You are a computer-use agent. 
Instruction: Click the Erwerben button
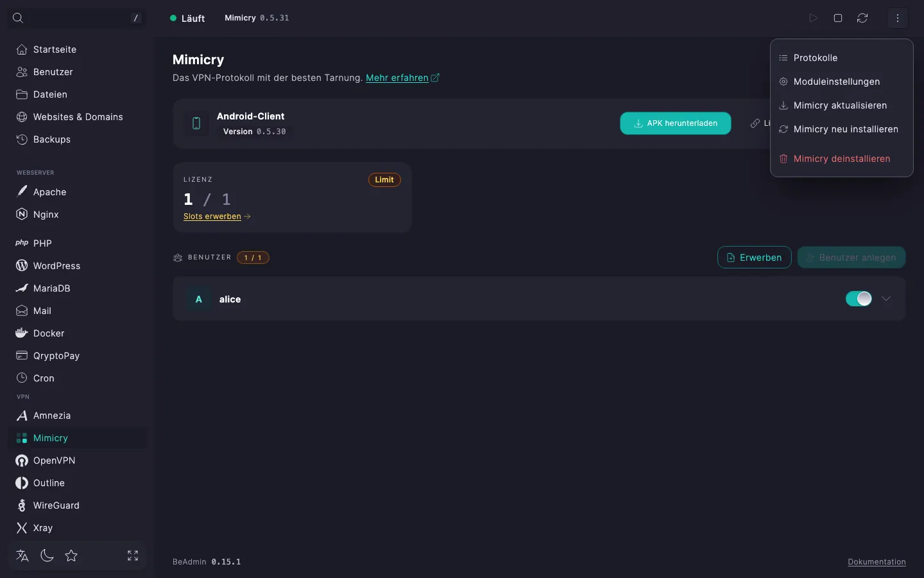(x=754, y=258)
